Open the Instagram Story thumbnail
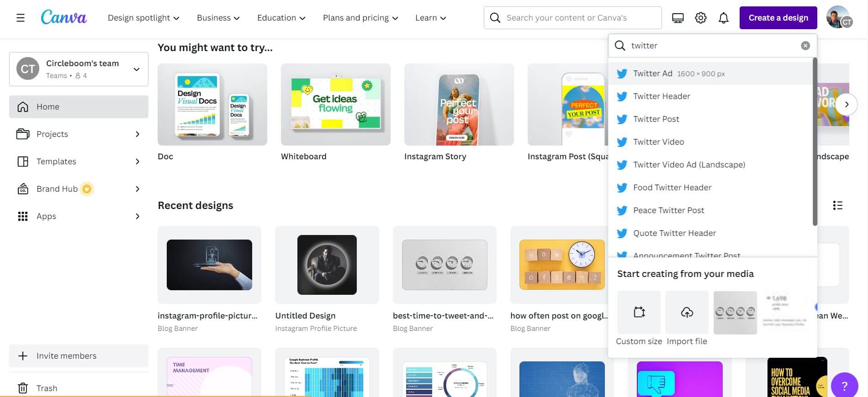Image resolution: width=868 pixels, height=397 pixels. pos(459,104)
